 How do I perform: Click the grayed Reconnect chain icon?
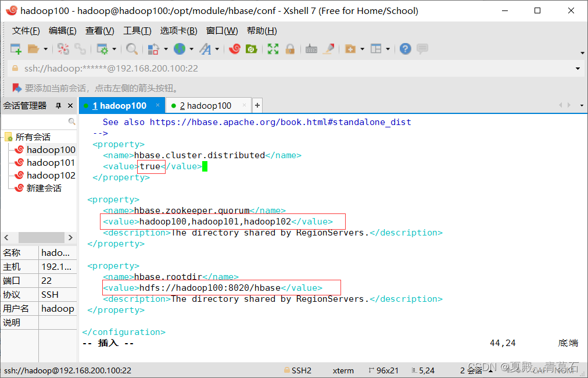[x=80, y=49]
